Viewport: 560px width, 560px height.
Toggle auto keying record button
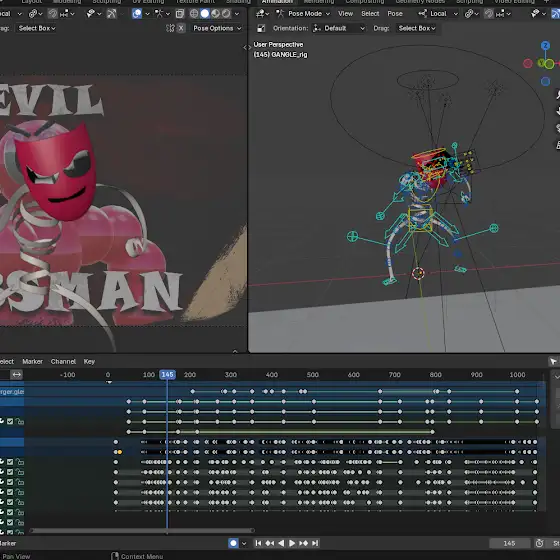(233, 543)
